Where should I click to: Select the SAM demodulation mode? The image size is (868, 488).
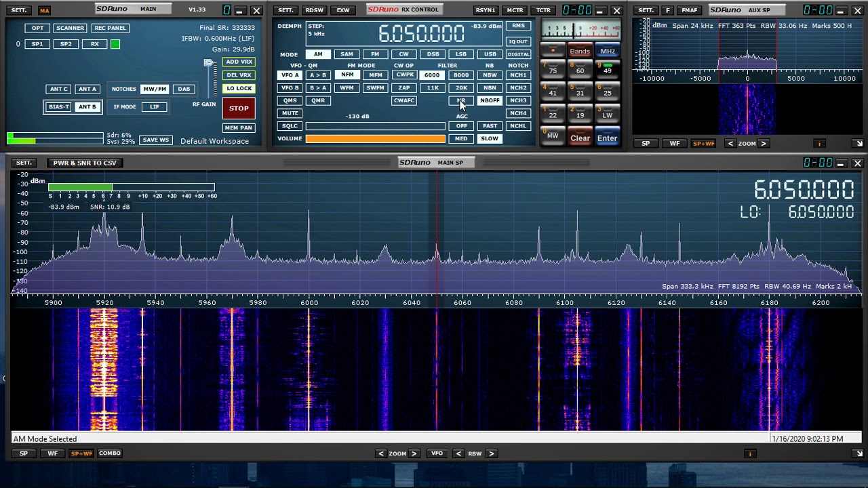pyautogui.click(x=347, y=54)
